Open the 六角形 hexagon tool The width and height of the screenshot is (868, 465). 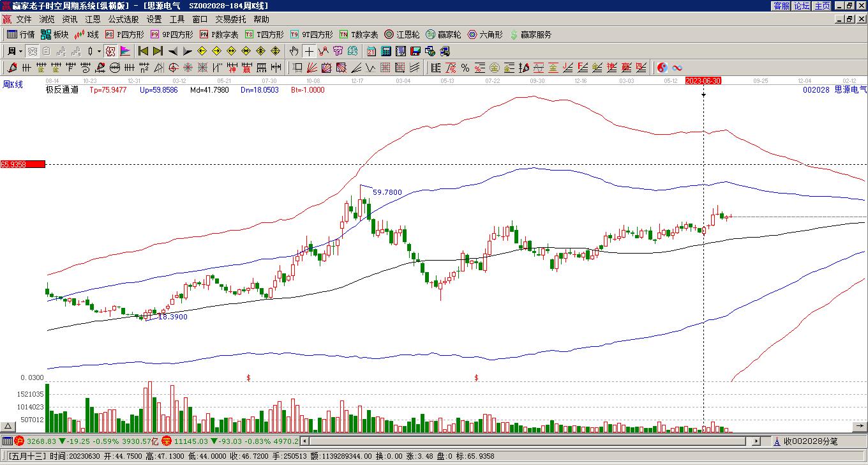485,34
